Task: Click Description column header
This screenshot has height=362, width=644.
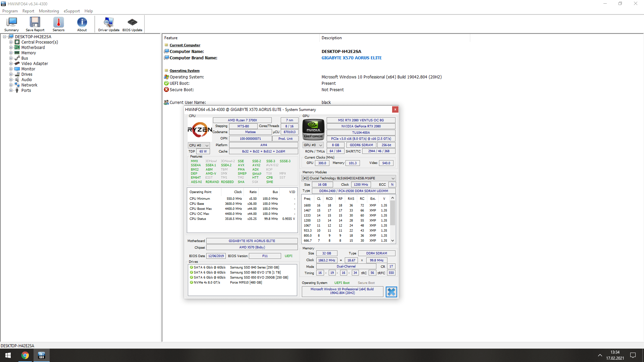Action: [332, 38]
